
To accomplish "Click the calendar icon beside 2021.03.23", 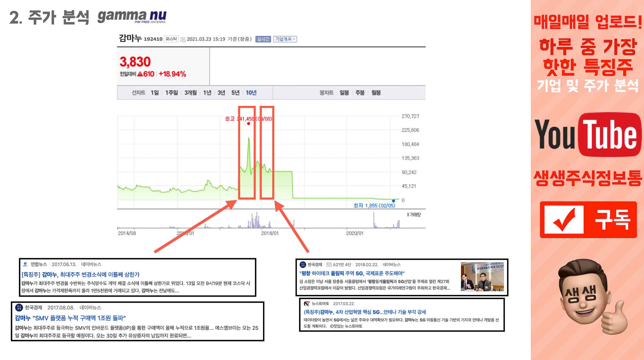I will click(x=183, y=39).
